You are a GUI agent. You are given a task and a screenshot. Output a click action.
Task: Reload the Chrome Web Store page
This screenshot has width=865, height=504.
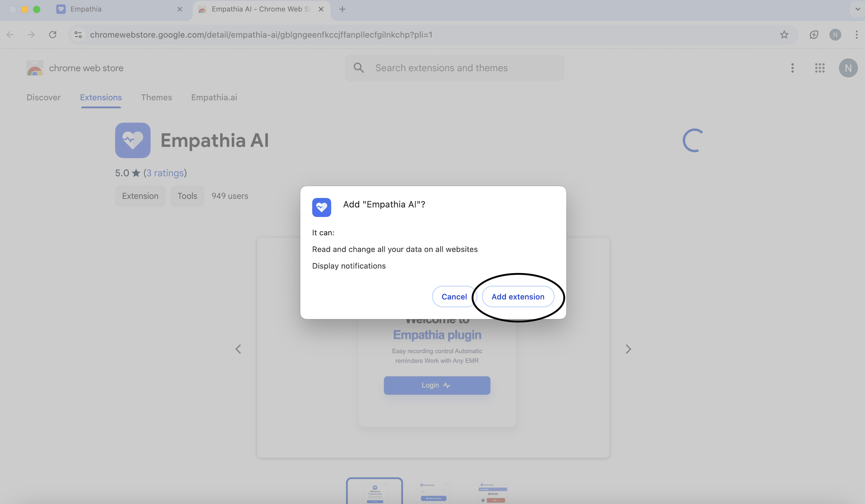click(x=53, y=35)
